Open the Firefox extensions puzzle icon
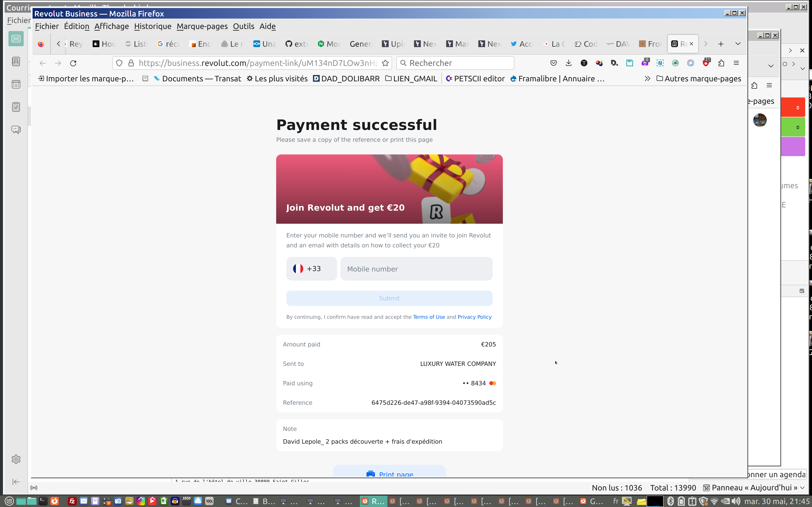This screenshot has height=507, width=812. [721, 63]
